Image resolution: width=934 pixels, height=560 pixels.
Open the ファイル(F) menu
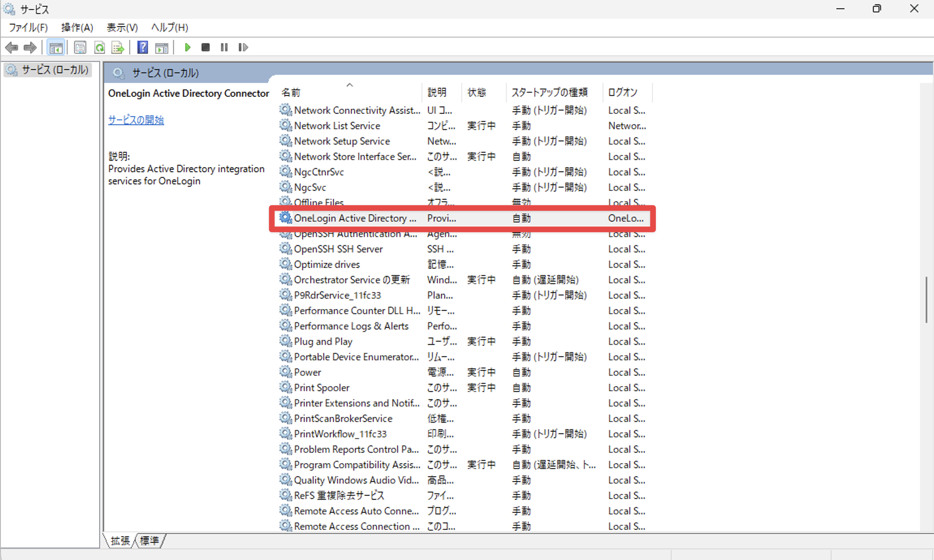click(28, 28)
